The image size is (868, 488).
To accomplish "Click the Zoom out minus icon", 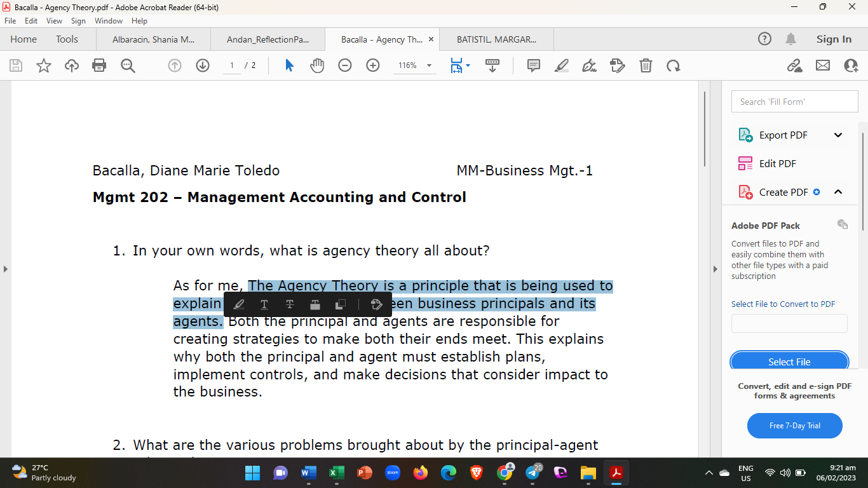I will 345,65.
